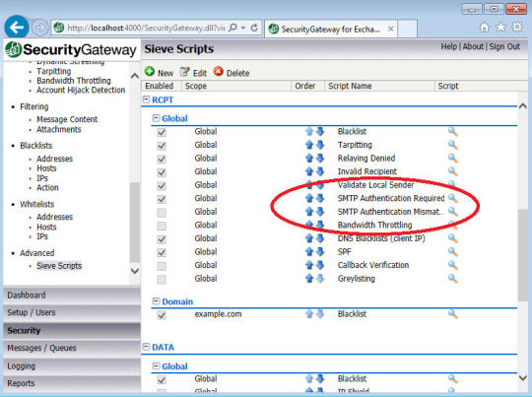Open the Logging section
Viewport: 532px width, 397px height.
pyautogui.click(x=72, y=366)
